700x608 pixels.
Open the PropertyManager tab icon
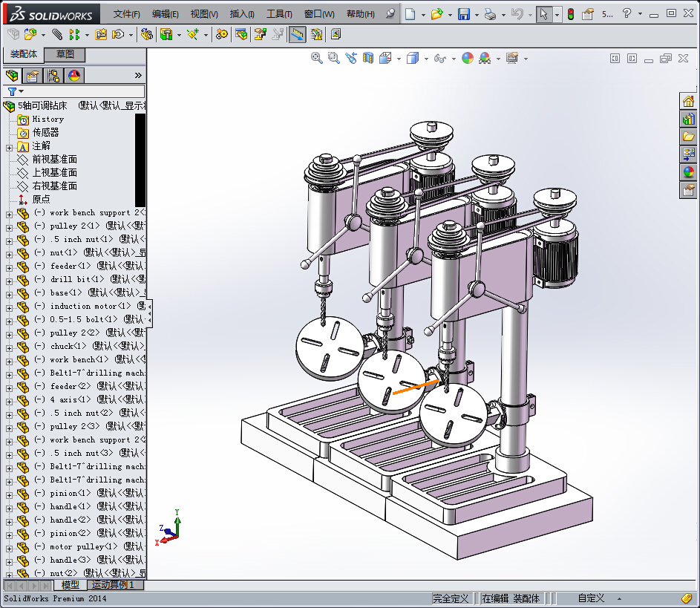click(x=32, y=75)
